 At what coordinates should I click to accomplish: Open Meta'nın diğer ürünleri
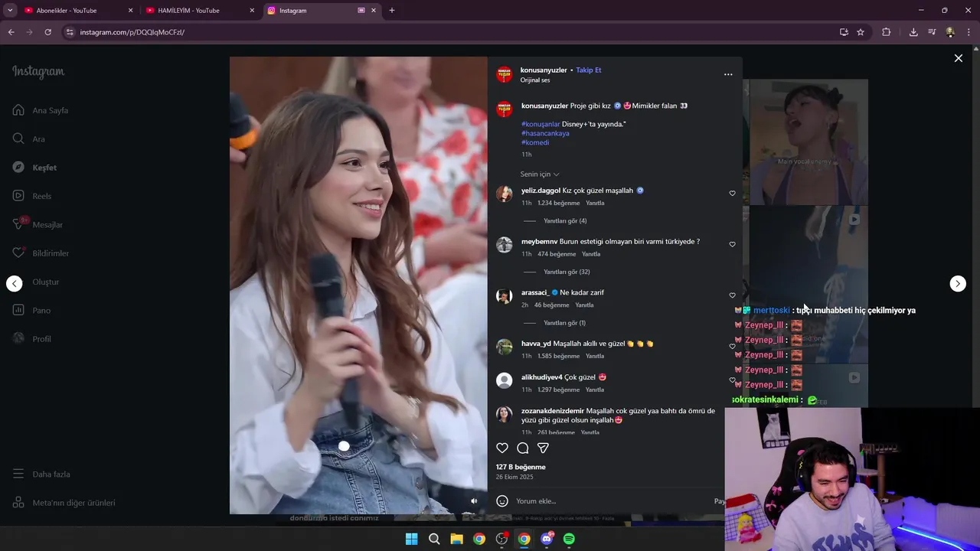click(64, 503)
